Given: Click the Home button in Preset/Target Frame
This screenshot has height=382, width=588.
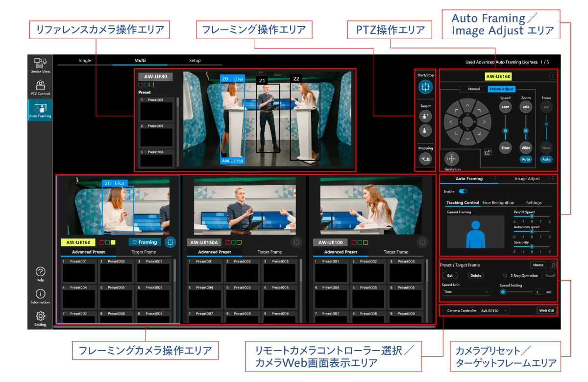Looking at the screenshot, I should pyautogui.click(x=538, y=264).
